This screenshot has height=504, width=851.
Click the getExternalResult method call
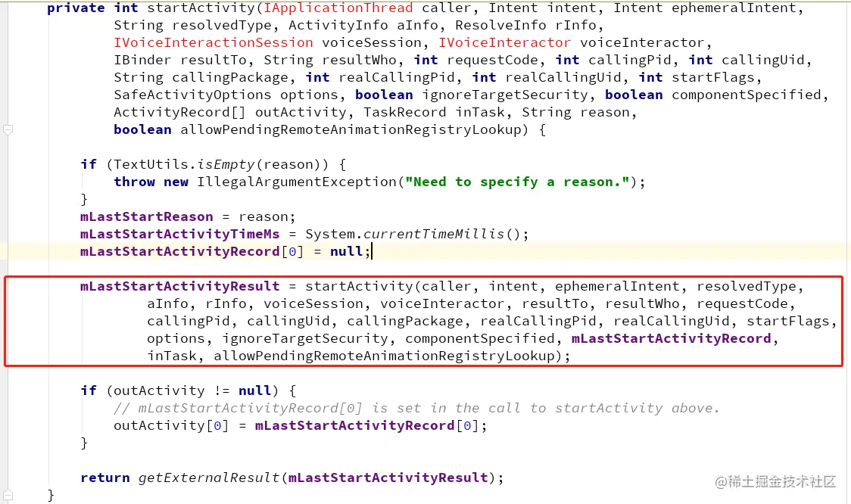209,478
